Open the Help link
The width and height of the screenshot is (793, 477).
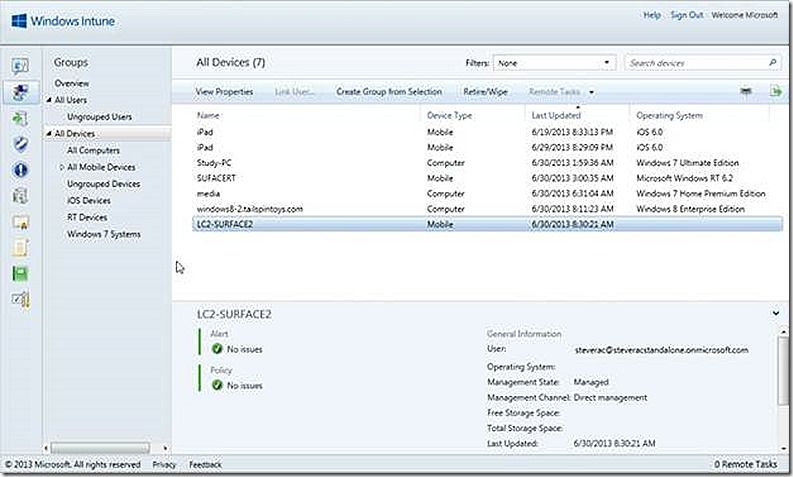(x=652, y=15)
